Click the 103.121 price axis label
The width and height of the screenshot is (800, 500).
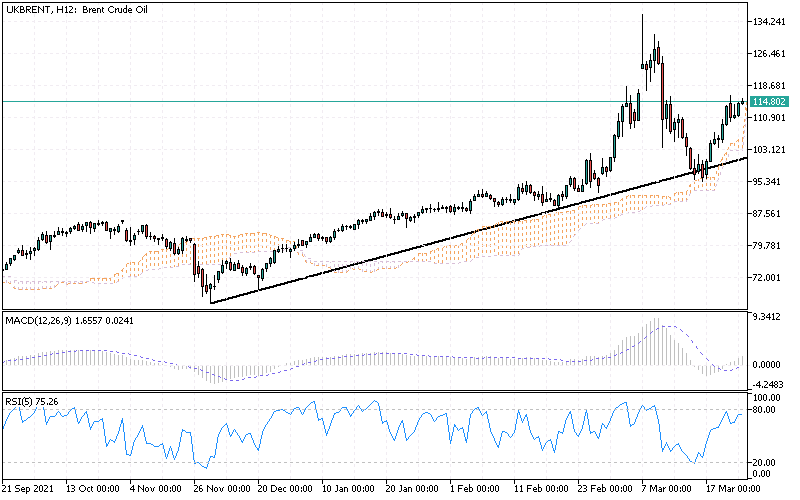pos(768,149)
